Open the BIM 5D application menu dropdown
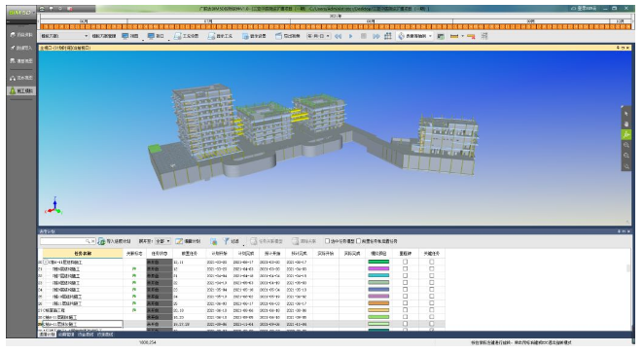The image size is (644, 353). pos(21,13)
